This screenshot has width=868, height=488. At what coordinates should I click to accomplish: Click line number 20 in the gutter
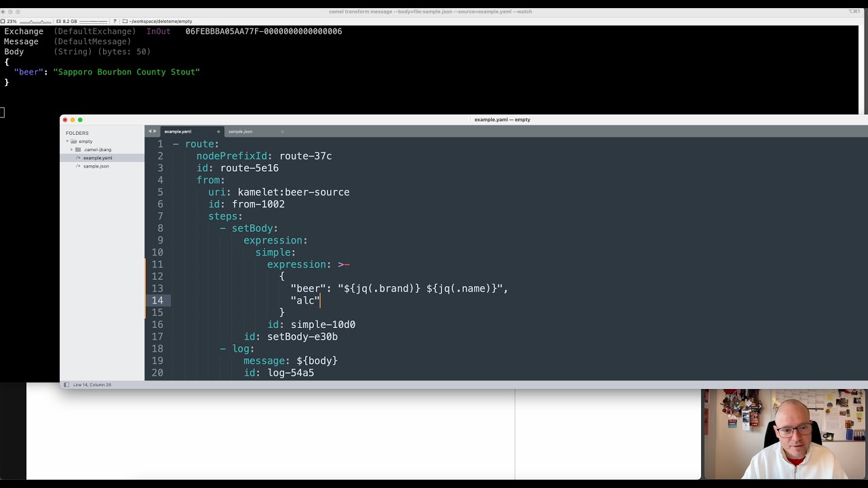click(x=157, y=373)
